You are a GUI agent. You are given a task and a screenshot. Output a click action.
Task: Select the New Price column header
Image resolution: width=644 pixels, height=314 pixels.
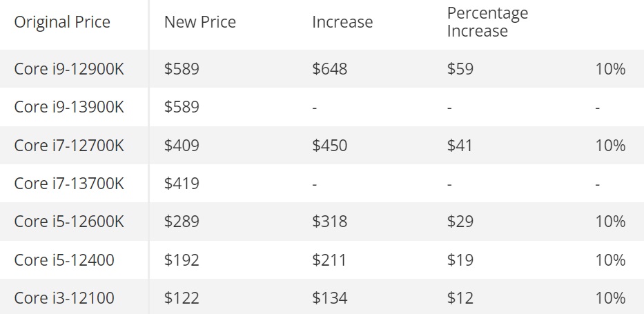click(x=200, y=22)
